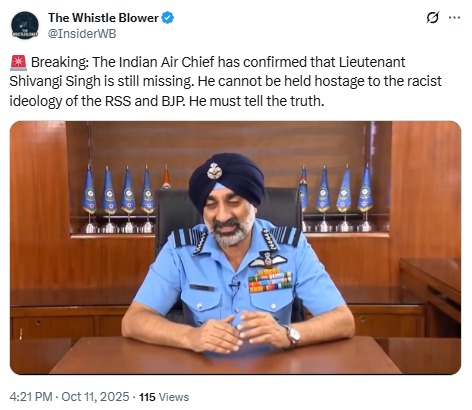Click the medal ribbons on the uniform
Viewport: 472px width, 410px height.
[x=270, y=281]
